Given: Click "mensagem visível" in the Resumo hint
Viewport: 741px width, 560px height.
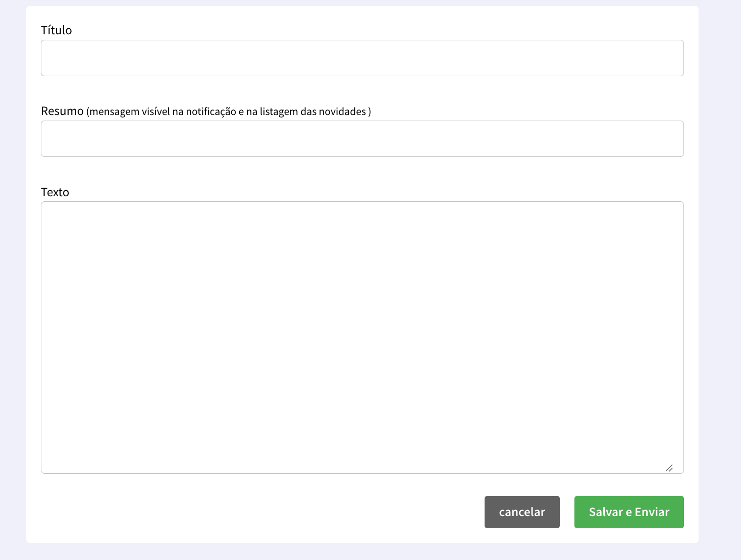Looking at the screenshot, I should coord(129,111).
